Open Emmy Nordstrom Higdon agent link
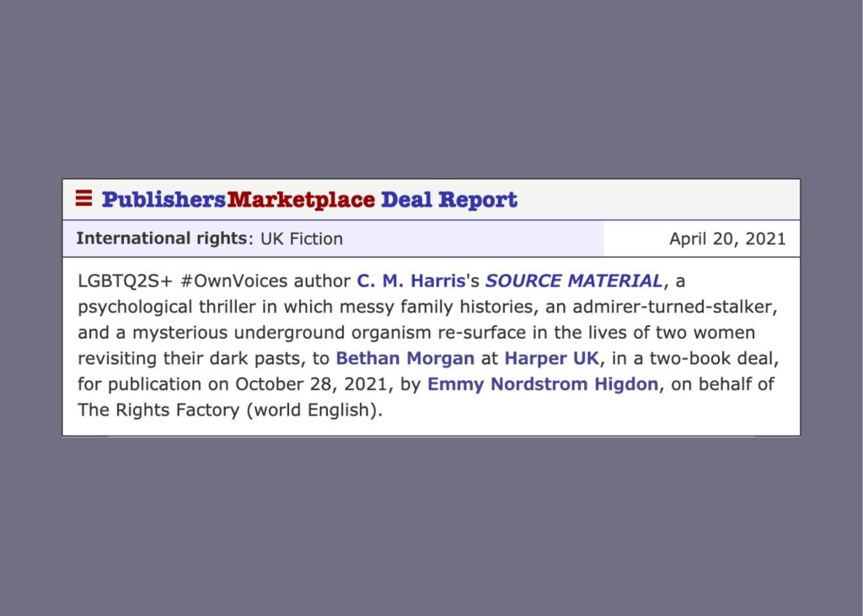 543,384
